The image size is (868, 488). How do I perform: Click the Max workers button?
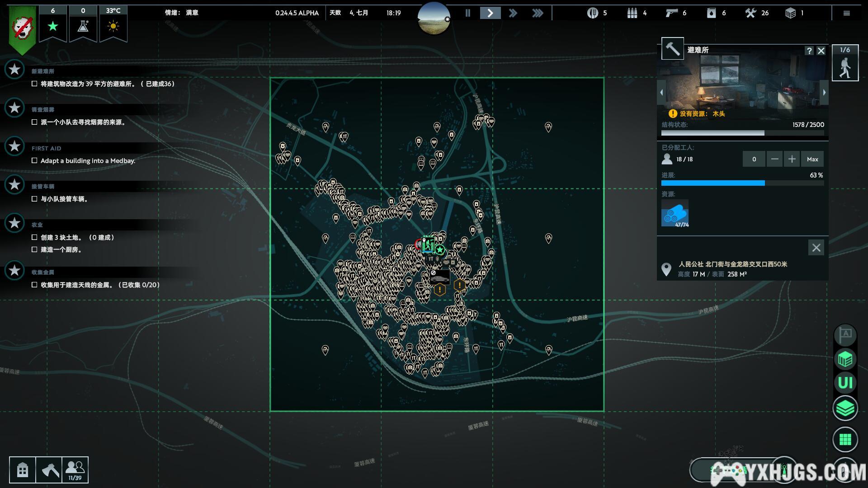[812, 159]
